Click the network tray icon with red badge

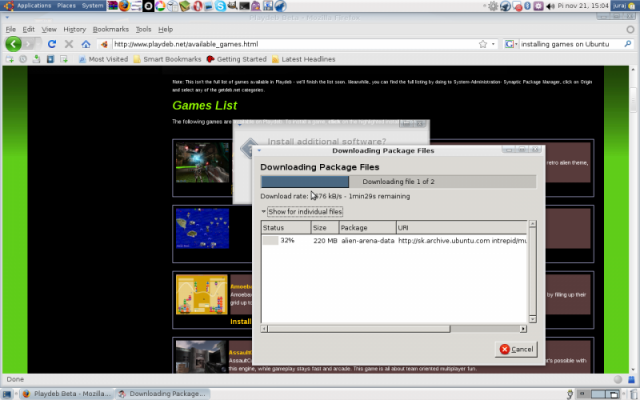coord(517,6)
